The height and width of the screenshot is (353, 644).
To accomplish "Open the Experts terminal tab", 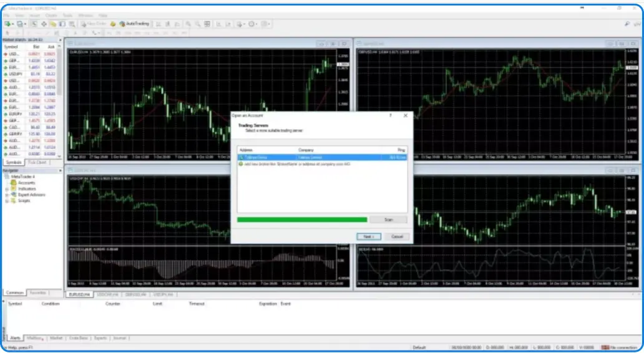I will pyautogui.click(x=100, y=338).
